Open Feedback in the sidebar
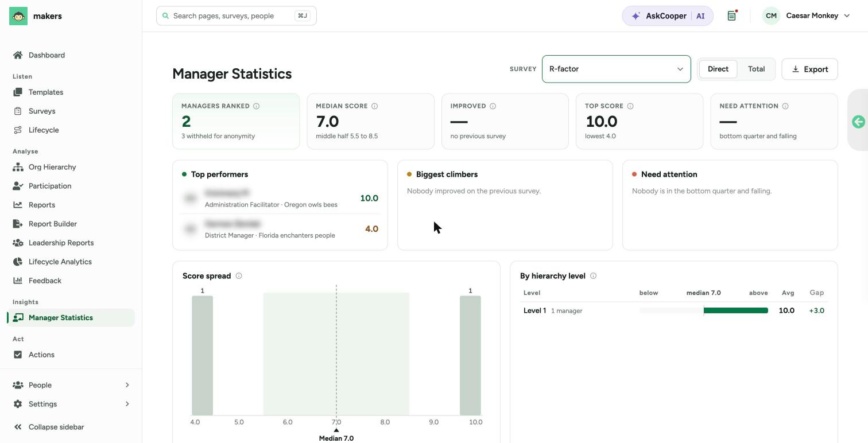Image resolution: width=868 pixels, height=443 pixels. tap(71, 281)
